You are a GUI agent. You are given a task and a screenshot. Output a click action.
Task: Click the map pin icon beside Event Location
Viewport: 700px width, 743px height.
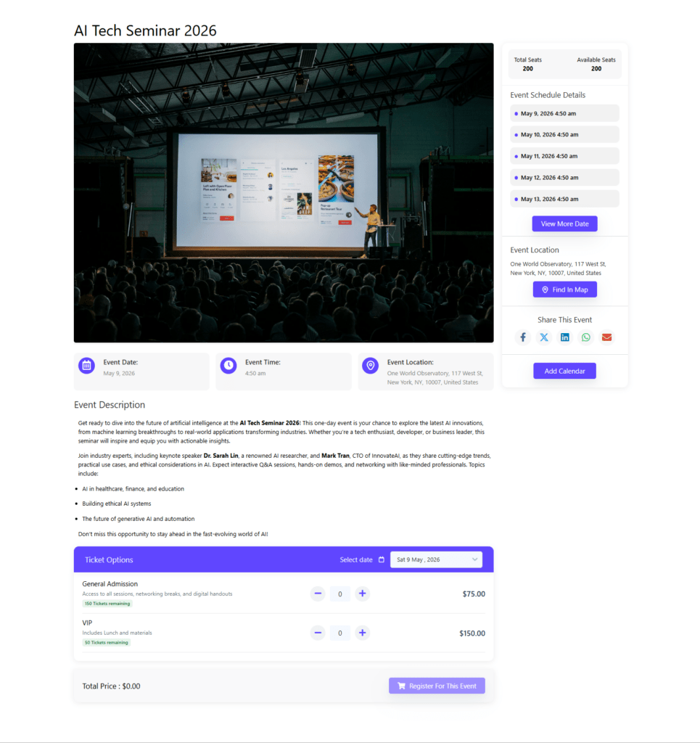[371, 366]
